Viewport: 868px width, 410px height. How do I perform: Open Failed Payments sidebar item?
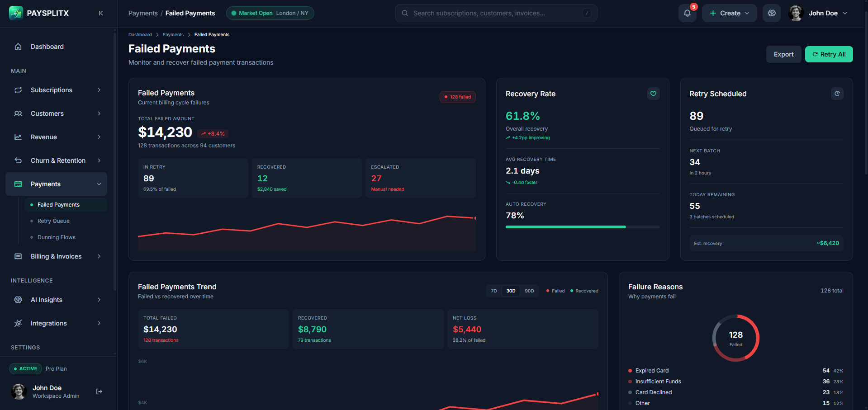point(66,205)
